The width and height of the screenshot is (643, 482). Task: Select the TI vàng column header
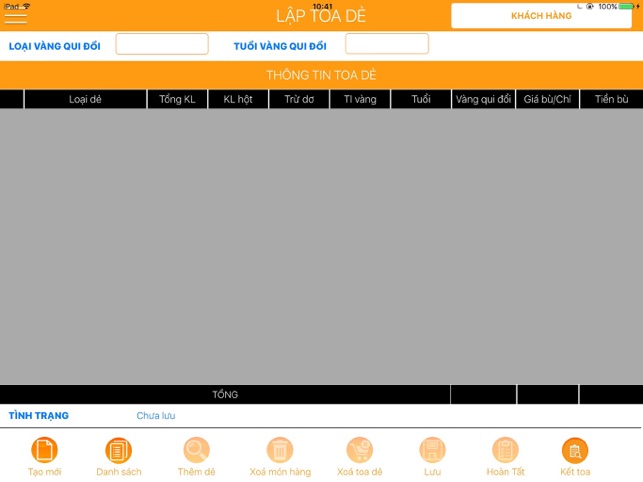[360, 99]
